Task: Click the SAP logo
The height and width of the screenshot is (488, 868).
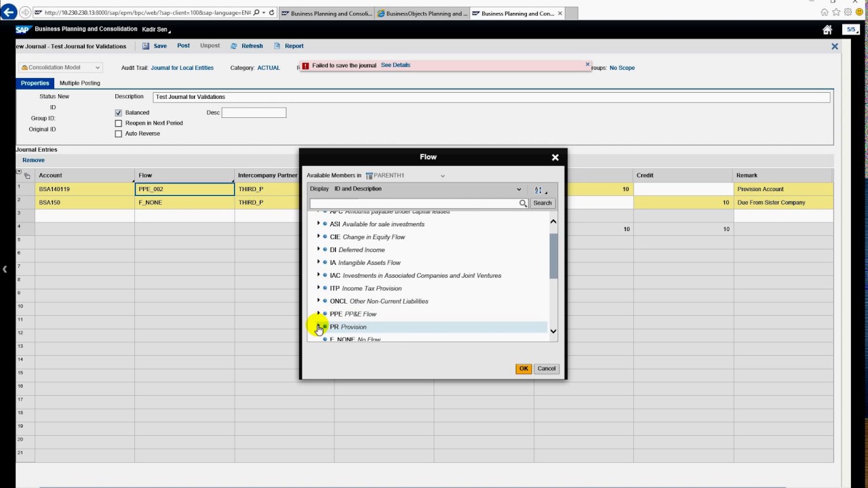Action: pos(23,30)
